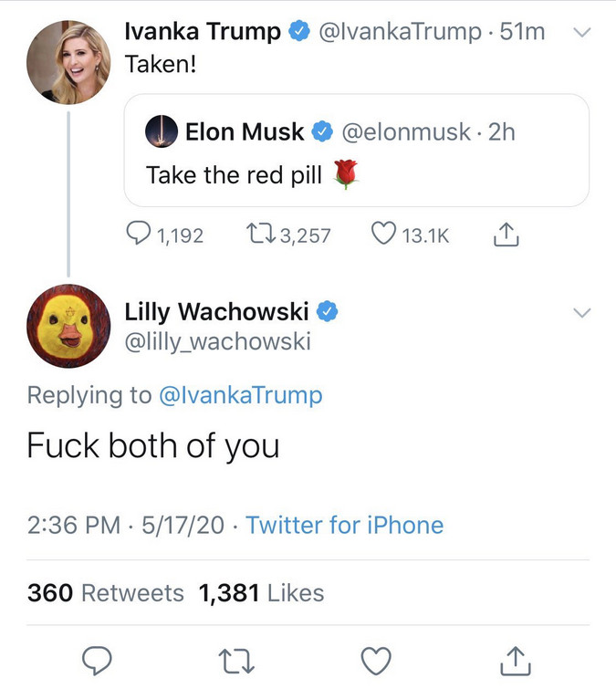Open Lilly Wachowski's duck avatar
The height and width of the screenshot is (689, 616).
click(68, 326)
